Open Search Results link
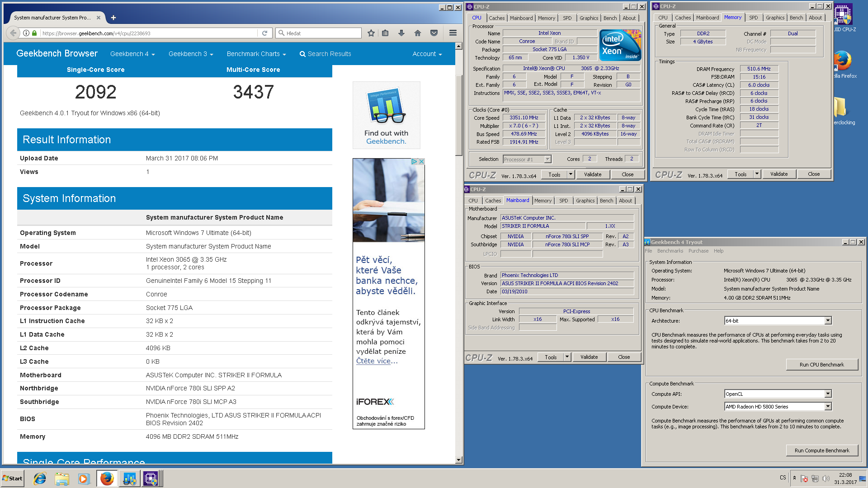868x488 pixels. coord(325,54)
